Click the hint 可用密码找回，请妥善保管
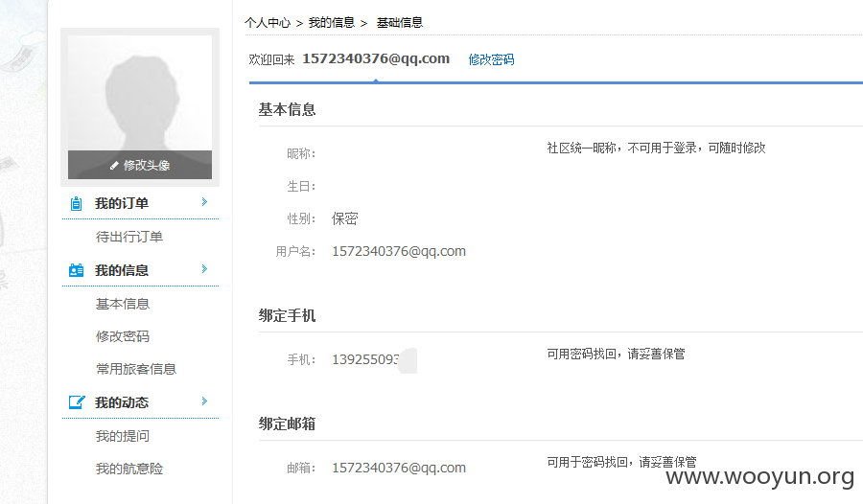Viewport: 863px width, 504px height. (616, 354)
